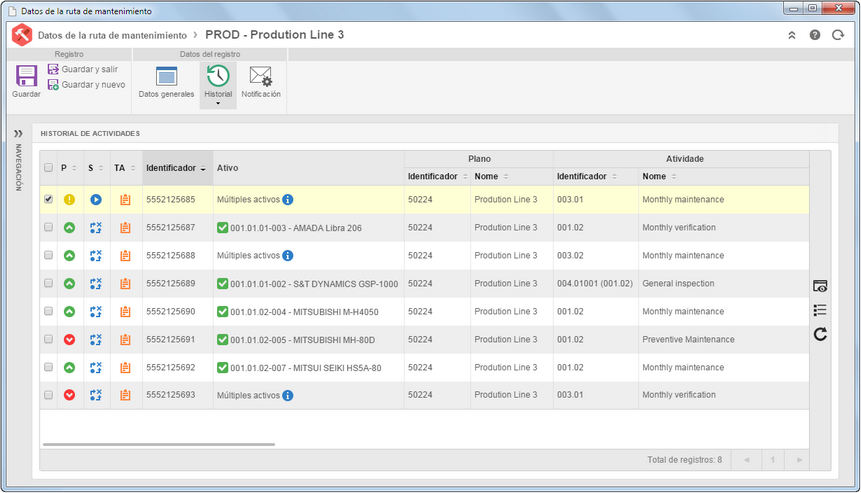This screenshot has width=861, height=493.
Task: Click orange clipboard icon in row 5552125688
Action: click(x=125, y=255)
